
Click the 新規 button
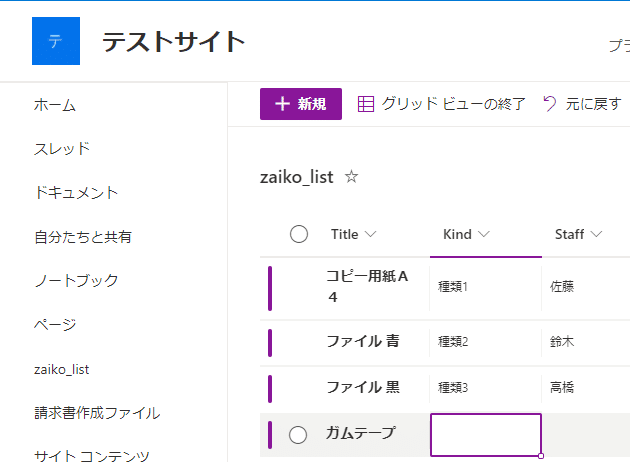(301, 104)
